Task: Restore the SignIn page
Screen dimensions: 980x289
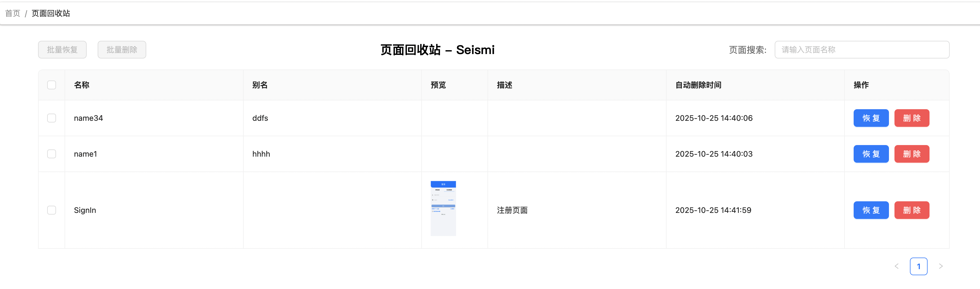Action: [x=870, y=210]
